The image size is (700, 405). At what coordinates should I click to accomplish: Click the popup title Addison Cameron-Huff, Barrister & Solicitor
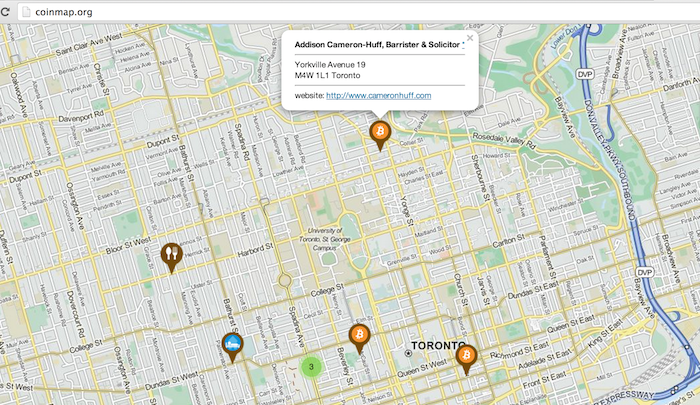[377, 45]
